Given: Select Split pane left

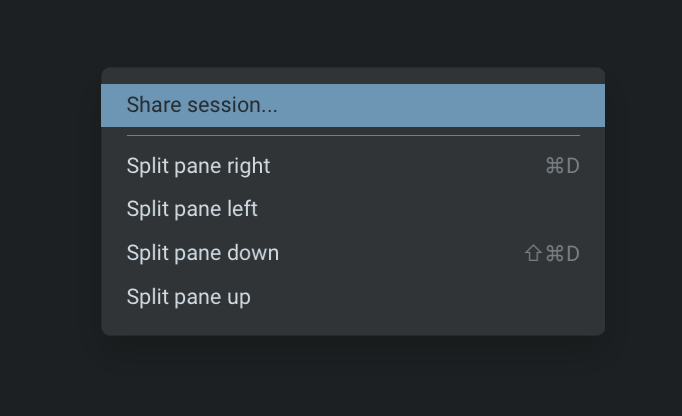Looking at the screenshot, I should pyautogui.click(x=192, y=209).
